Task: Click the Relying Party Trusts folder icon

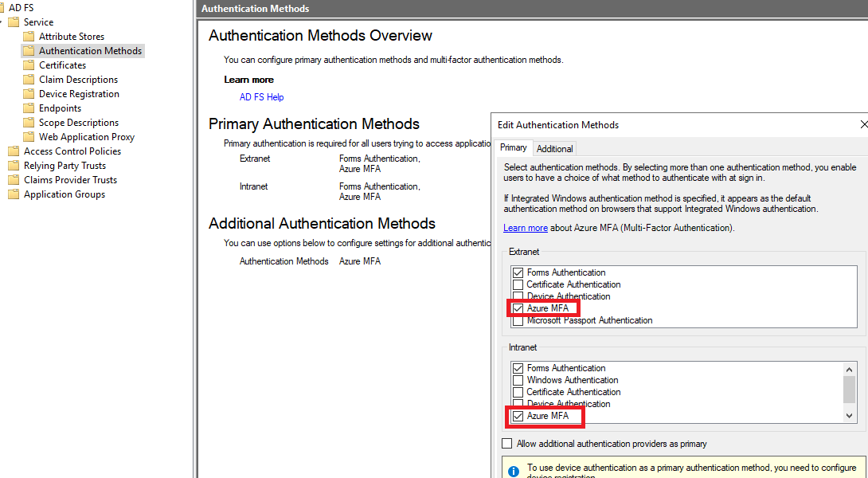Action: (x=14, y=166)
